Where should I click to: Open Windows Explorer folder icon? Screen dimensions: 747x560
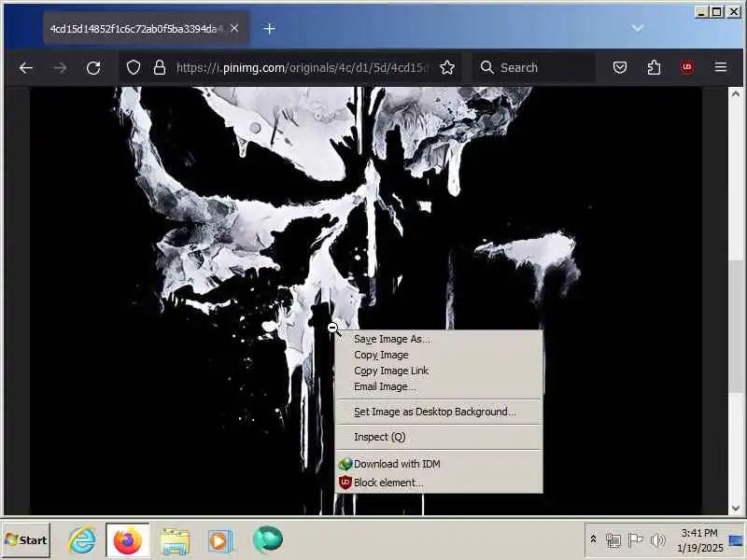[175, 541]
